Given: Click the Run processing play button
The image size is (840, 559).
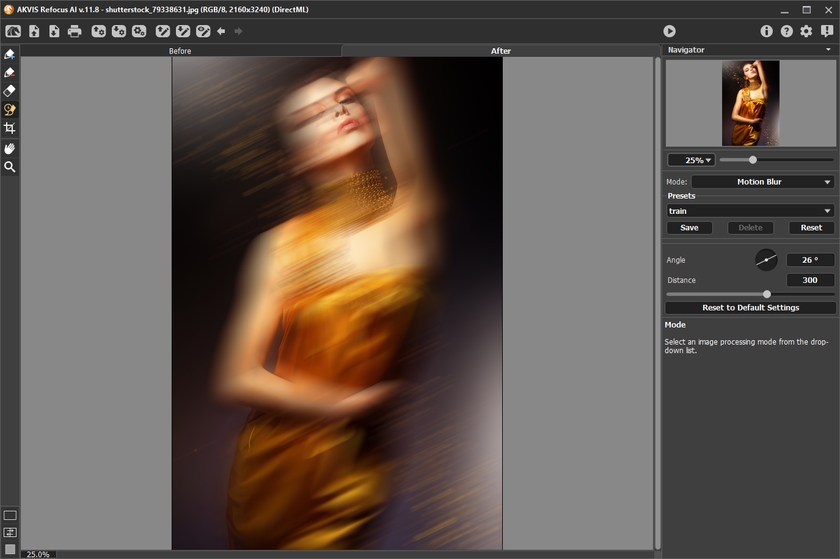Looking at the screenshot, I should (669, 31).
